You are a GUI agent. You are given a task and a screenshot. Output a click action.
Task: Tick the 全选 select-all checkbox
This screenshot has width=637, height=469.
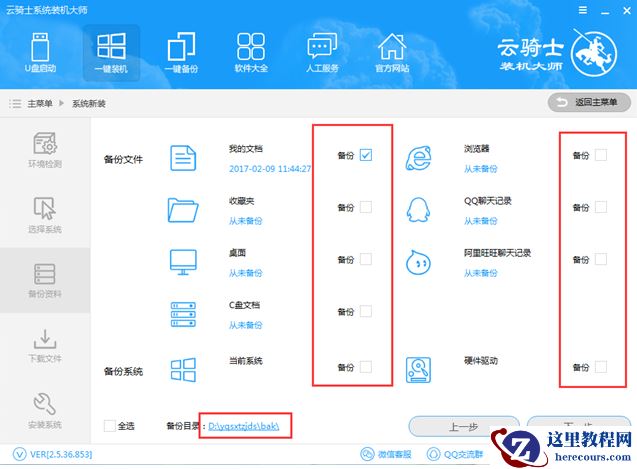tap(110, 426)
